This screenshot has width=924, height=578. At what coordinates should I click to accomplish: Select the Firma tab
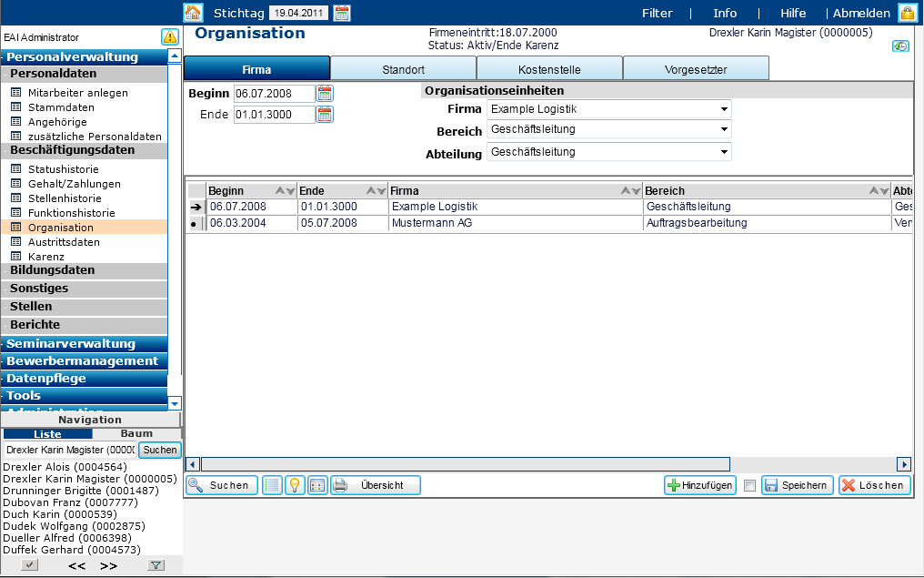pyautogui.click(x=257, y=69)
